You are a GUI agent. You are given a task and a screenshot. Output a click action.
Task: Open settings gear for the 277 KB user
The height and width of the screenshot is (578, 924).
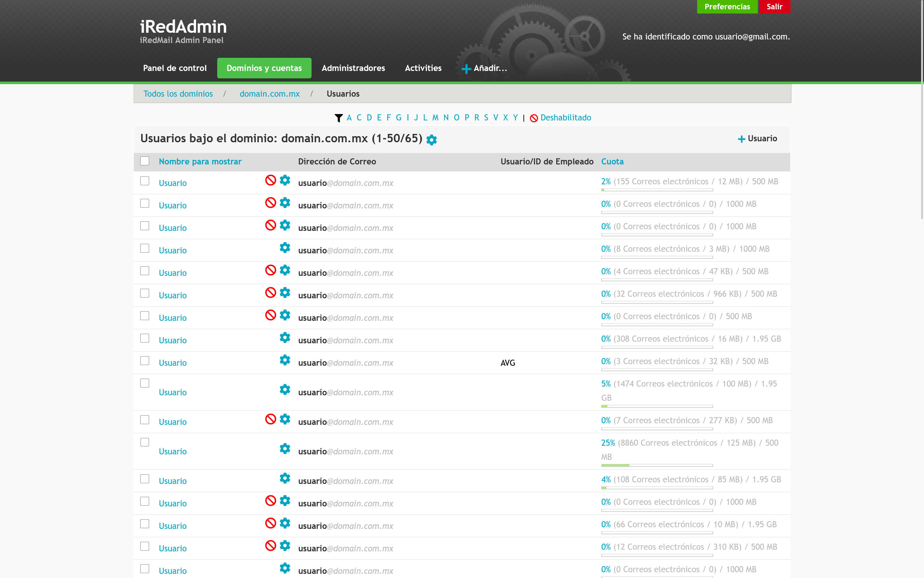point(285,419)
